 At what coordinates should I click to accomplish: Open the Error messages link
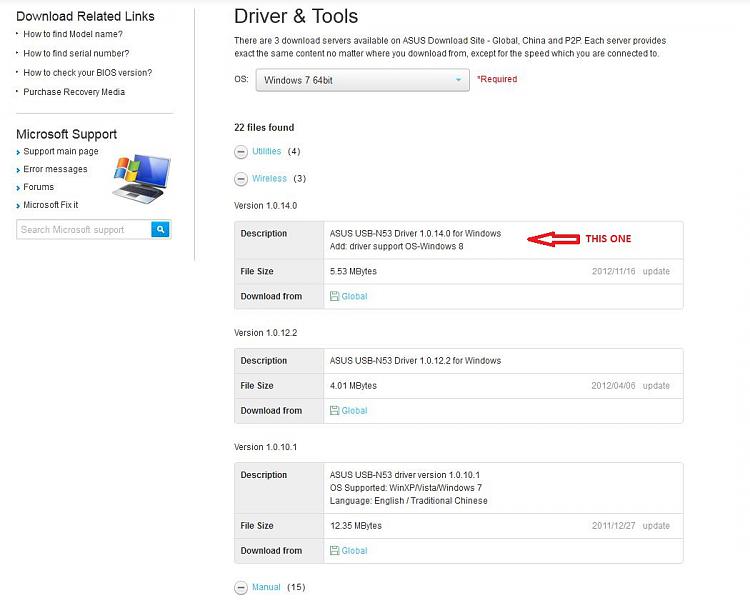(x=55, y=169)
